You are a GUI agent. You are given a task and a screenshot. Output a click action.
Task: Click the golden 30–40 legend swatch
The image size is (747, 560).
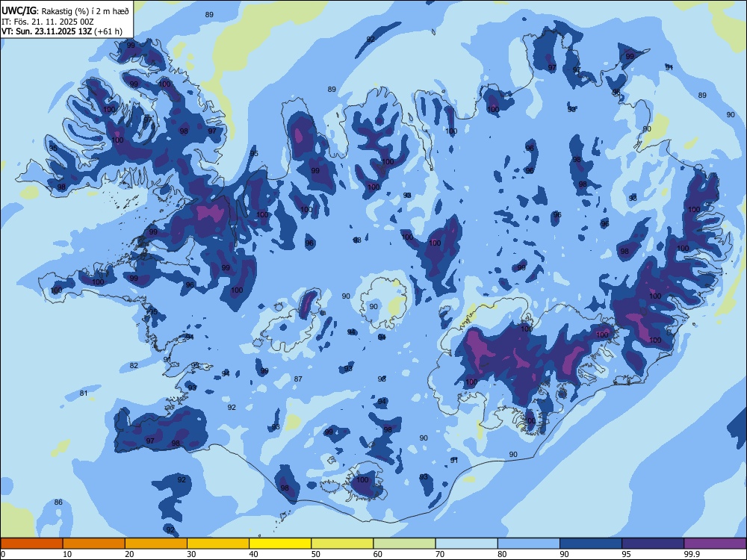pos(218,544)
